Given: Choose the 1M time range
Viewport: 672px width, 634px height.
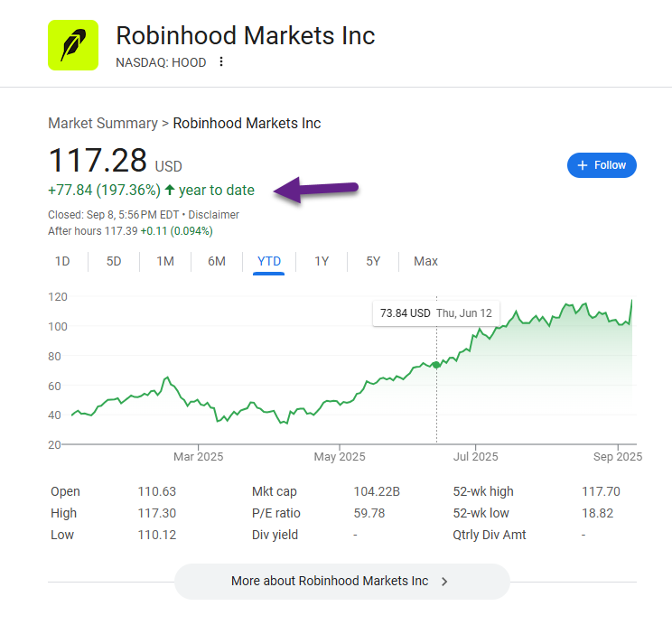Looking at the screenshot, I should (165, 261).
